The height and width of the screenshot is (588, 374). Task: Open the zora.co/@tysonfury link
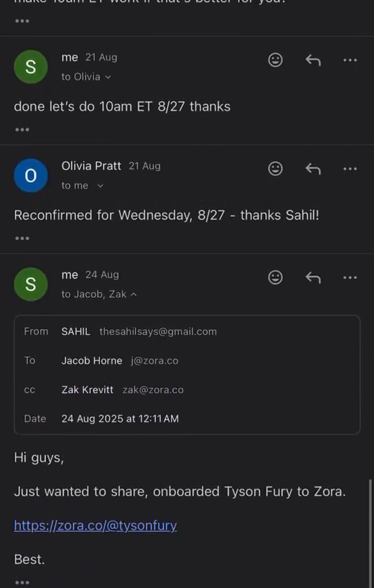95,525
